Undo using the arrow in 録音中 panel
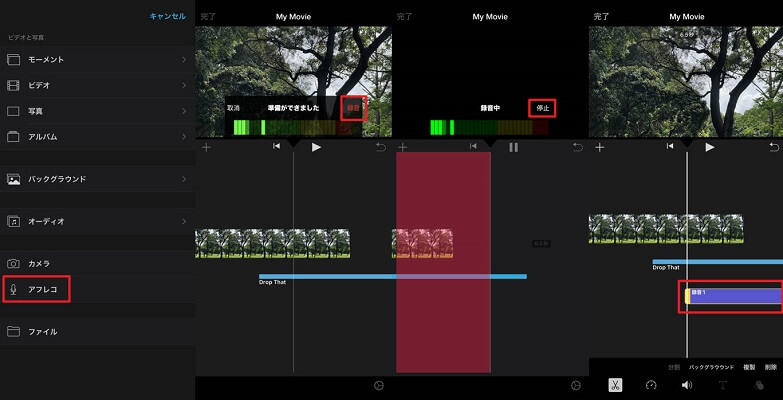783x400 pixels. [x=578, y=147]
